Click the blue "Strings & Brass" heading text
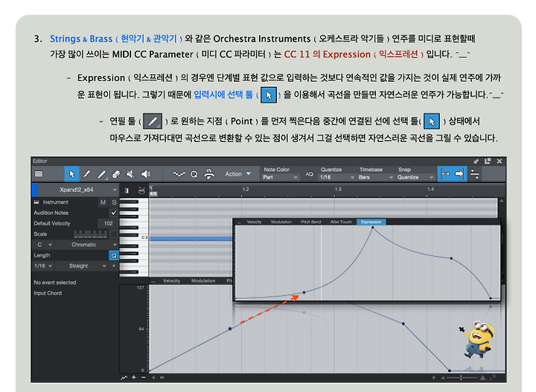Viewport: 536px width, 392px height. point(81,39)
